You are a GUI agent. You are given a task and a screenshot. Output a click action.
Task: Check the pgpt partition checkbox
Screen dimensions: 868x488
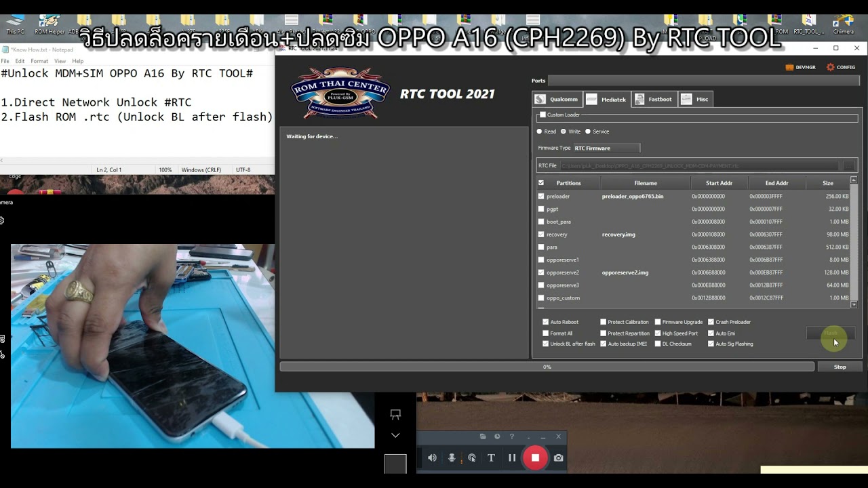click(540, 209)
